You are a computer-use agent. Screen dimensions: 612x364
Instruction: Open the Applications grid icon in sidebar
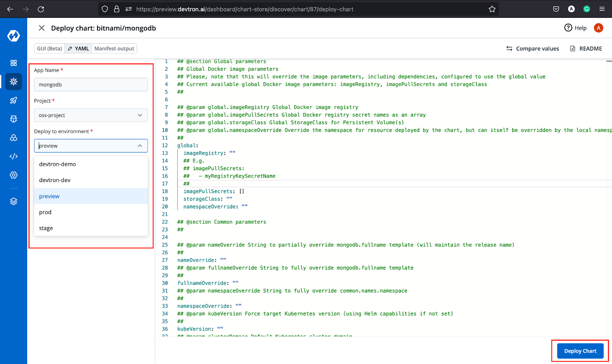pos(13,63)
